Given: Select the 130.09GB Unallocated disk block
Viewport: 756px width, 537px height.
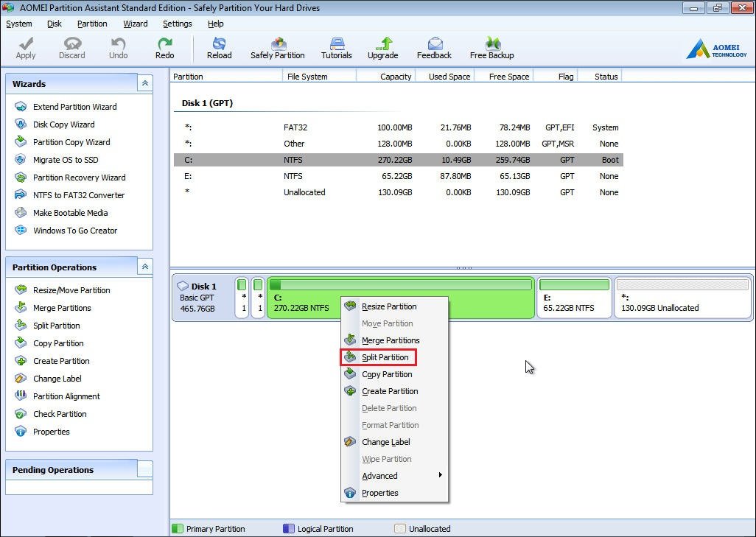Looking at the screenshot, I should tap(682, 298).
